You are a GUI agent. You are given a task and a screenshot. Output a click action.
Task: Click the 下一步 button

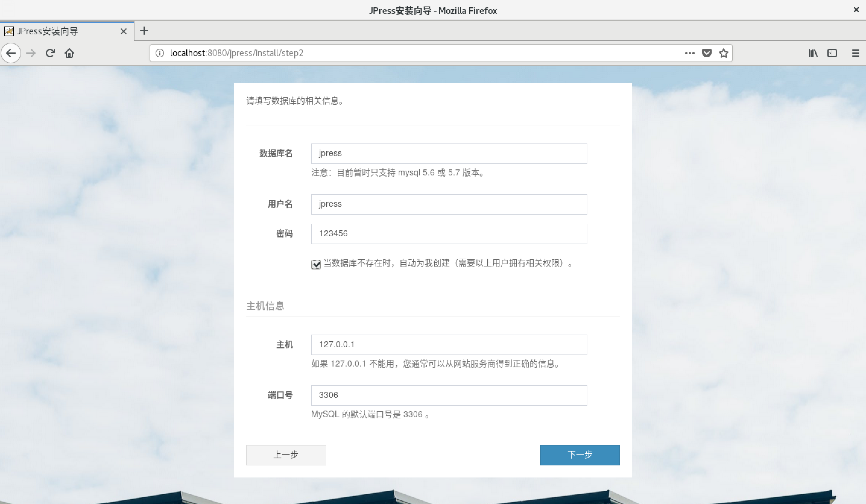pyautogui.click(x=580, y=455)
